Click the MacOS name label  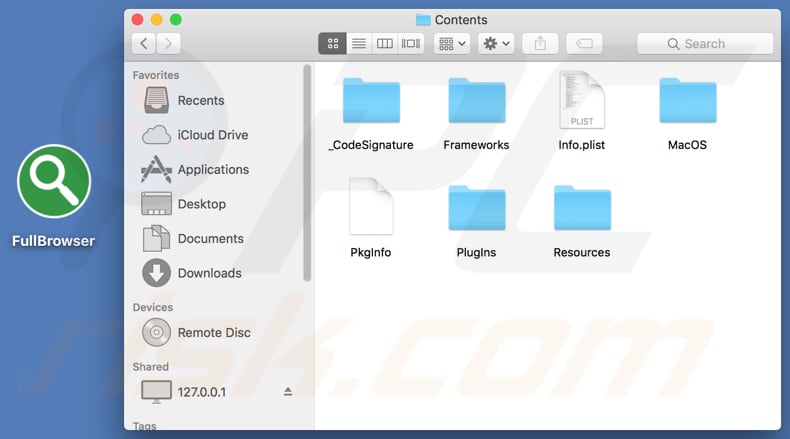pyautogui.click(x=687, y=145)
